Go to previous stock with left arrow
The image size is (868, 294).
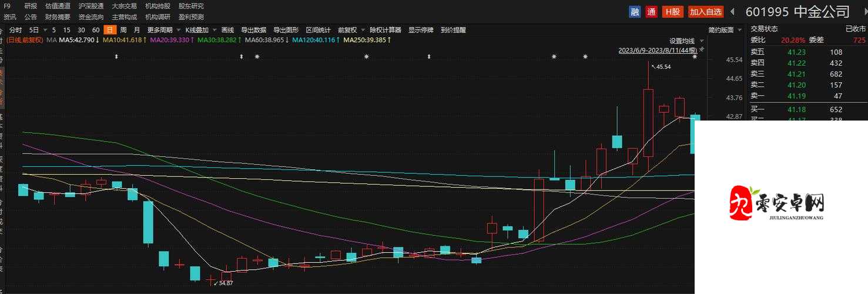pos(733,12)
